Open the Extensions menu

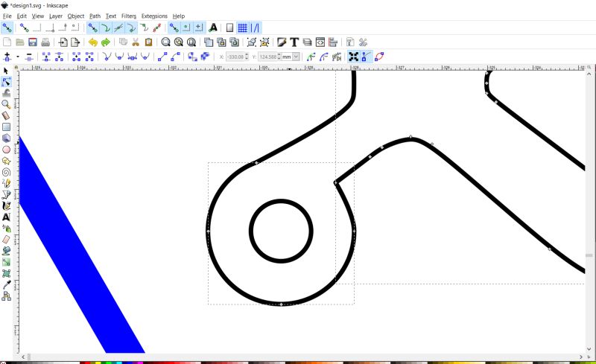154,16
